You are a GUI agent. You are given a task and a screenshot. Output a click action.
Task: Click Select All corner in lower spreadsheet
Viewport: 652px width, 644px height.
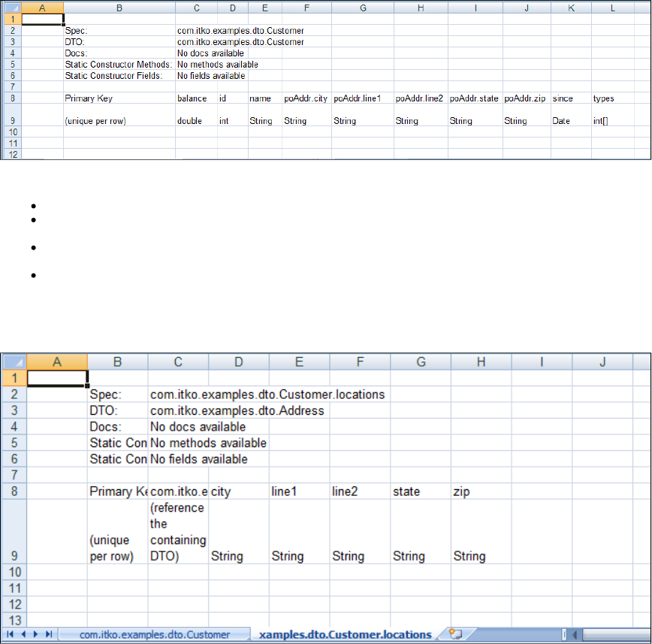point(14,362)
